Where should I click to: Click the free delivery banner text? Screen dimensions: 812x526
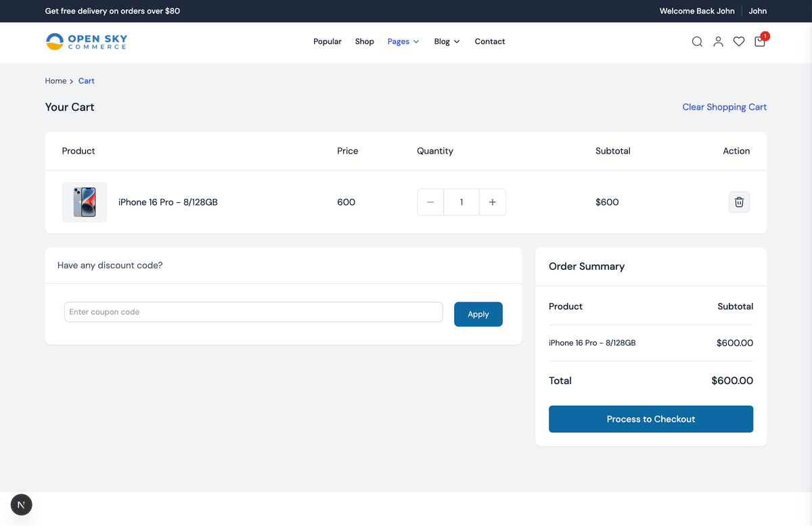click(x=112, y=11)
